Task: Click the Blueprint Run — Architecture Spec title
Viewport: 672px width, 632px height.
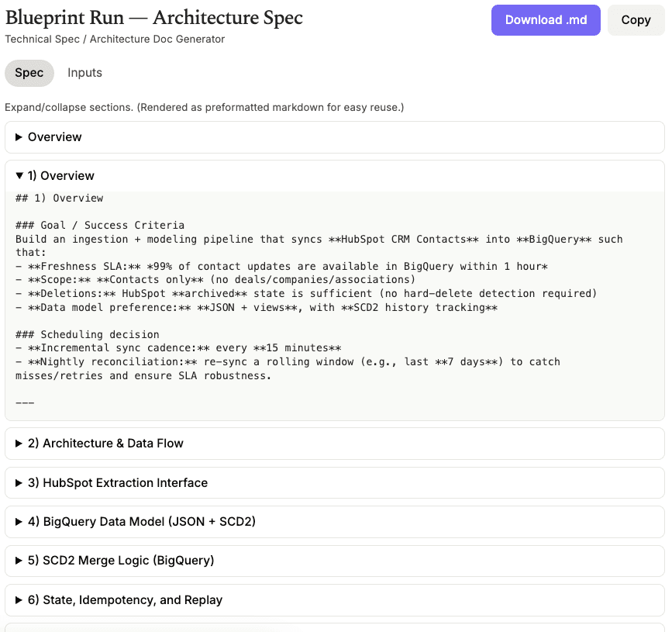Action: click(x=154, y=18)
